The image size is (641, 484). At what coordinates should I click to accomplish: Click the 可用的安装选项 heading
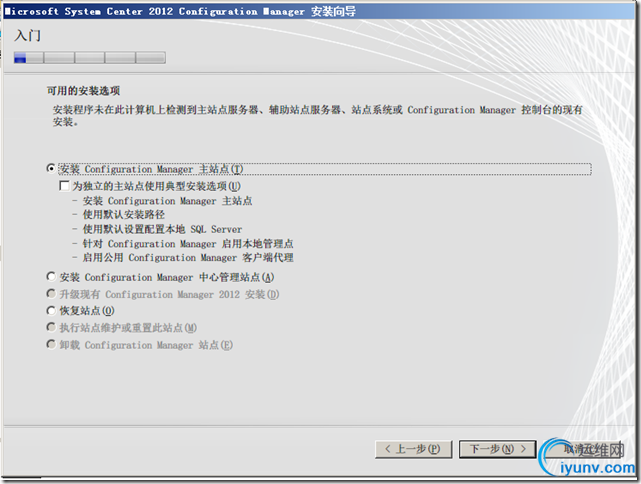click(83, 91)
